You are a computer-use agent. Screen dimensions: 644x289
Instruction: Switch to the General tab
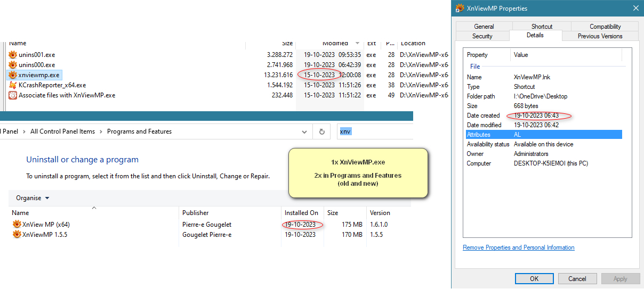tap(484, 27)
